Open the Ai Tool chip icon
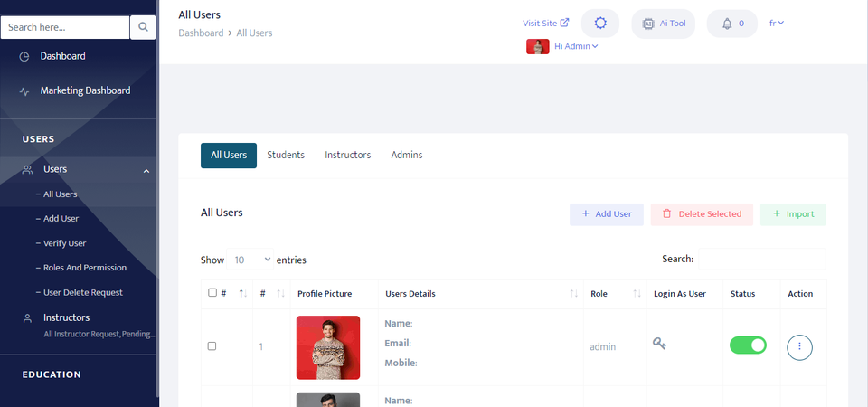 pos(647,24)
